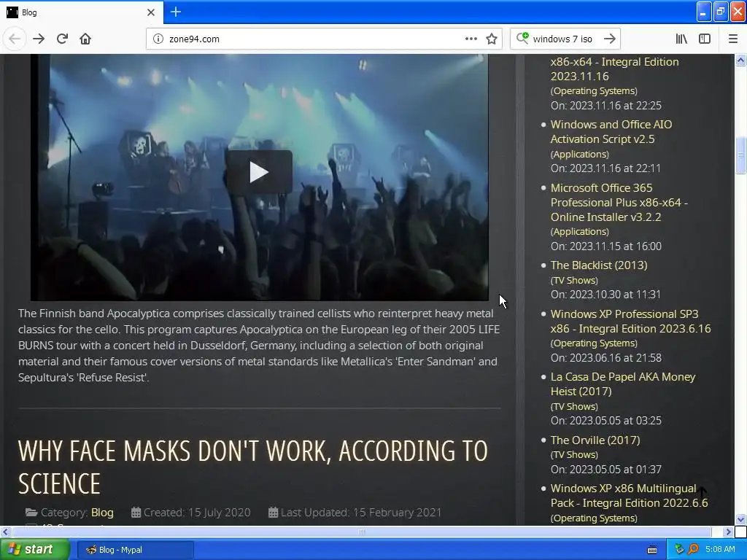
Task: Open the hamburger application menu
Action: pos(732,39)
